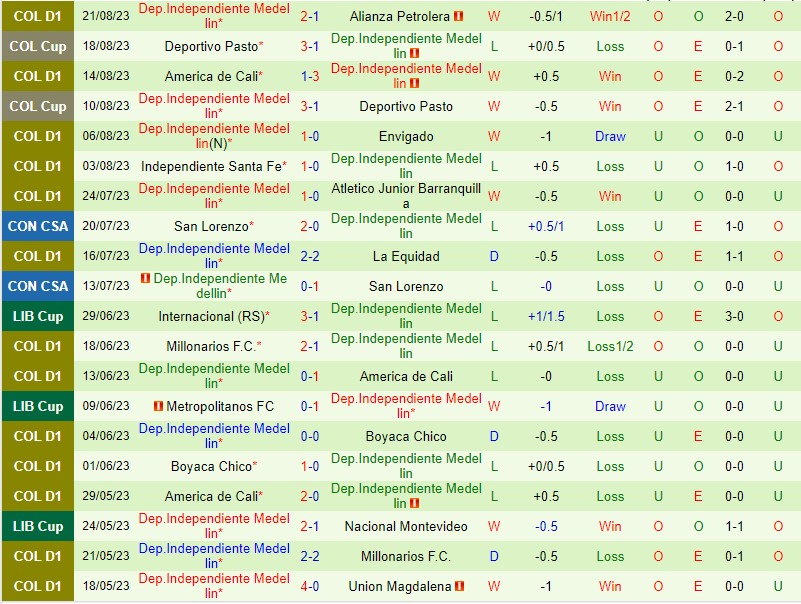Open America de Cali away team on 13/06/23

coord(406,377)
